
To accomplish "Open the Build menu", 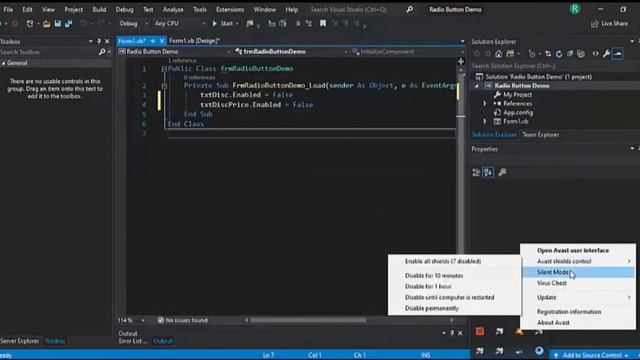I will (99, 9).
